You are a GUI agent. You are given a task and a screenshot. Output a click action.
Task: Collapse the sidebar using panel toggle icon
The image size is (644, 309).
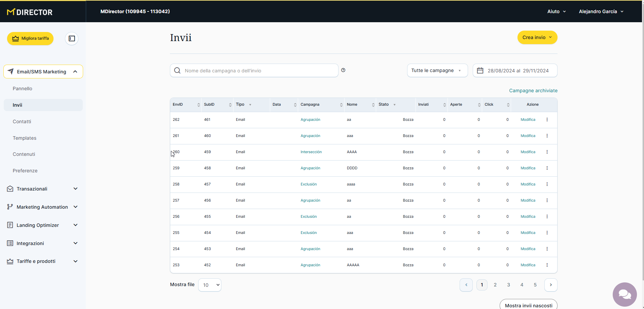pyautogui.click(x=72, y=39)
